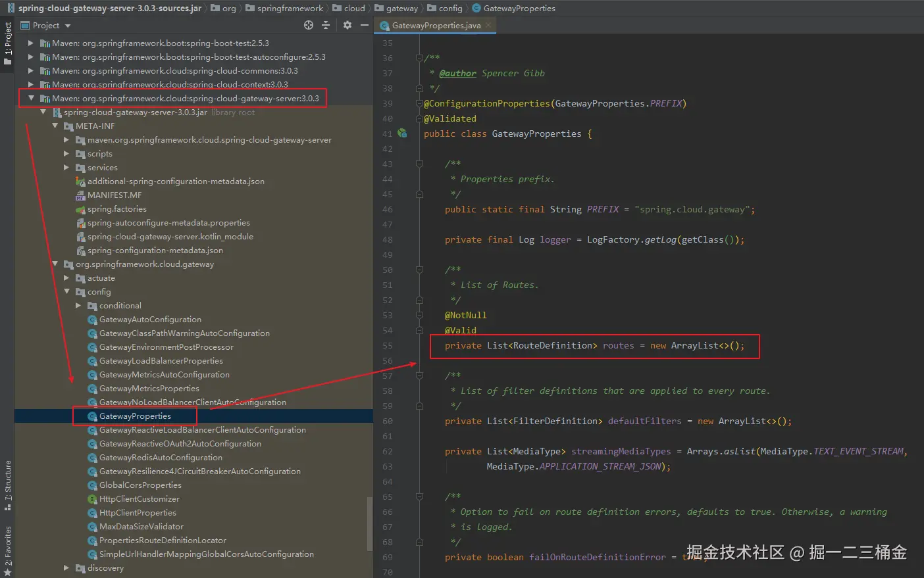
Task: Click the spring-cloud-gateway-server-3.0.3-sources.jar breadcrumb
Action: [109, 8]
